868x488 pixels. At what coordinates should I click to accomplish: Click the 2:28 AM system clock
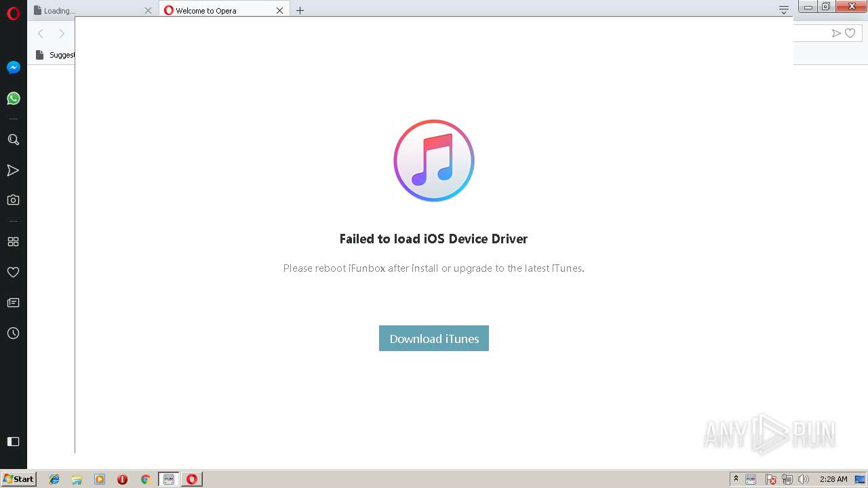point(833,479)
